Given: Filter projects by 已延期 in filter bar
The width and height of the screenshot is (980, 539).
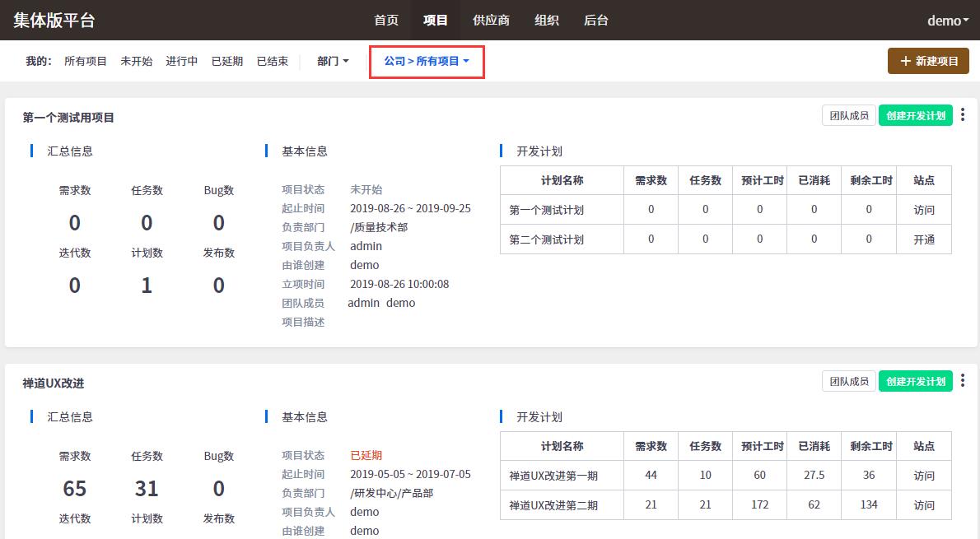Looking at the screenshot, I should 226,61.
